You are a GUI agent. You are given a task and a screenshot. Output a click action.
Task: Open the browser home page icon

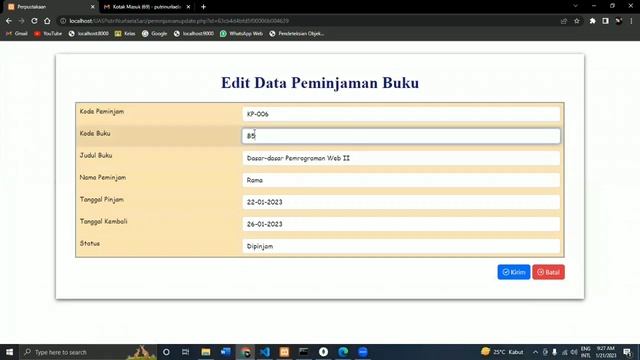[x=47, y=21]
